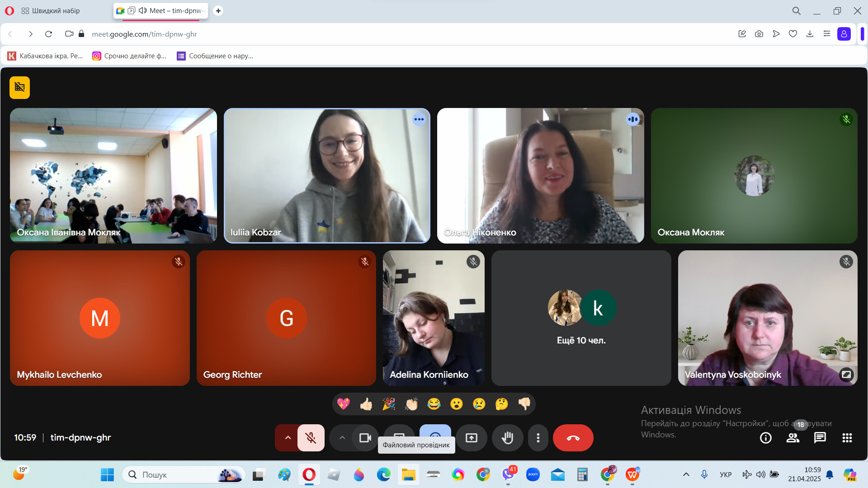Open camera site permission icon in address bar
The image size is (868, 488).
[69, 34]
